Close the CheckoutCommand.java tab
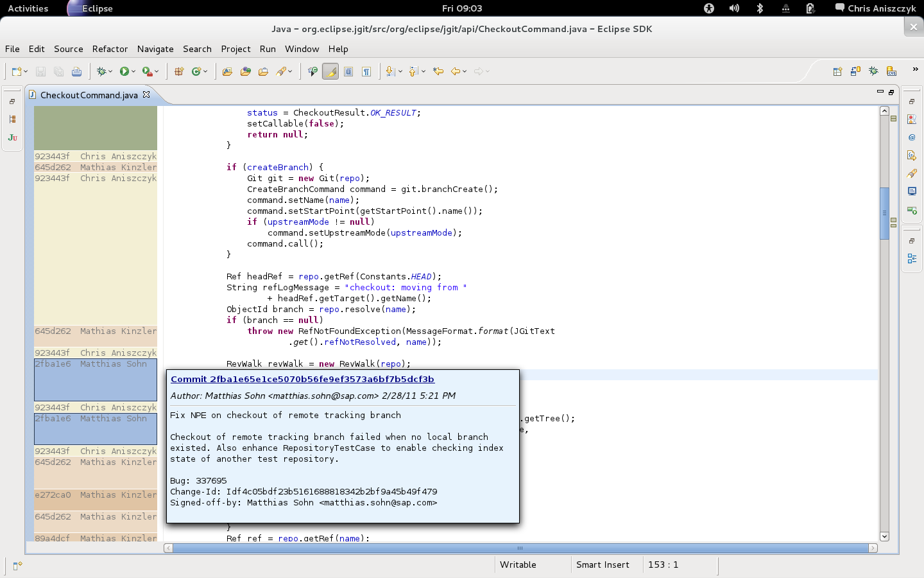This screenshot has height=578, width=924. pyautogui.click(x=146, y=94)
